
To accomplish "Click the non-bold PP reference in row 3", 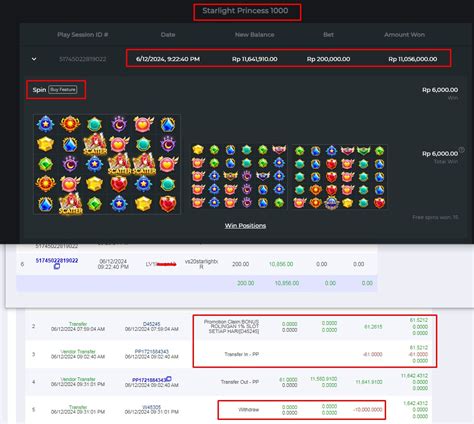I will (x=152, y=351).
